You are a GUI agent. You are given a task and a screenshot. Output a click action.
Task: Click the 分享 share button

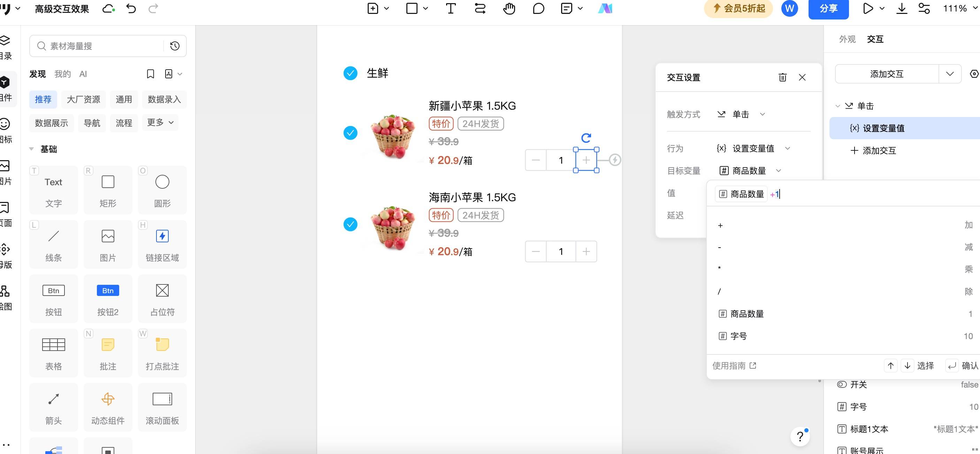coord(829,8)
